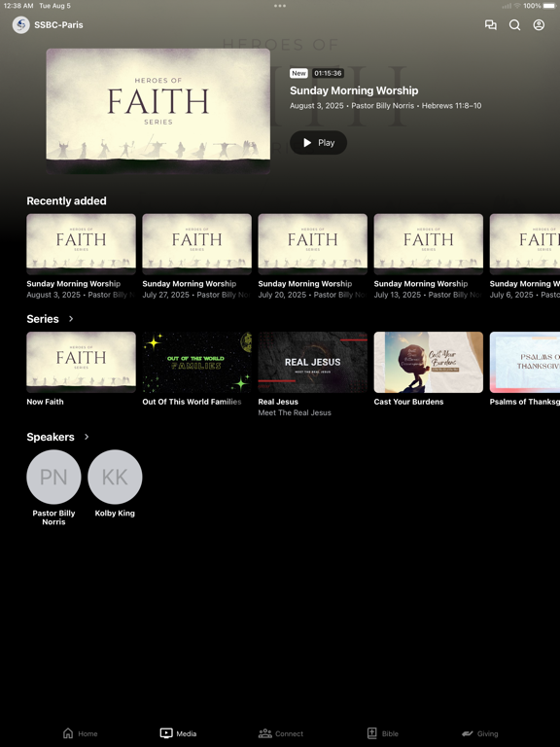Tap the July 20, 2025 caption text

(312, 295)
